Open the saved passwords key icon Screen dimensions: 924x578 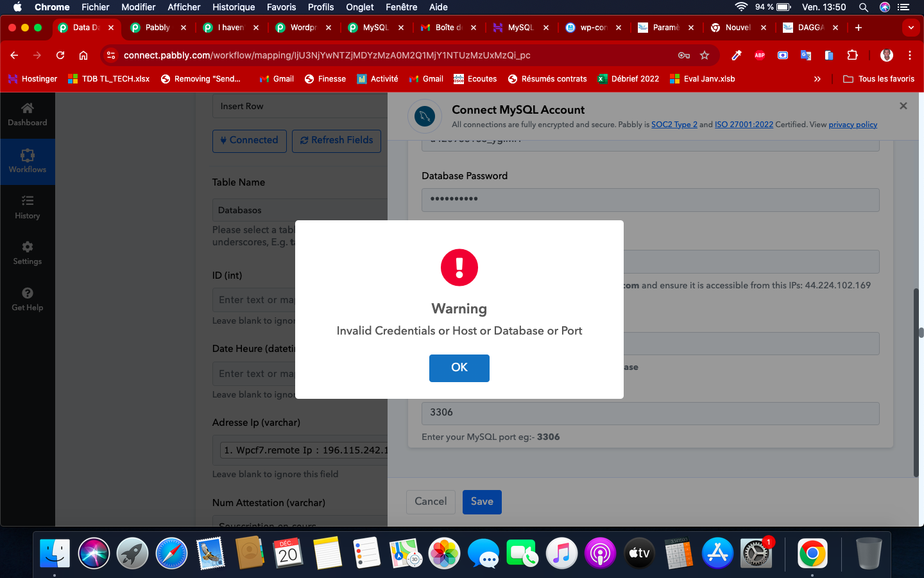684,55
